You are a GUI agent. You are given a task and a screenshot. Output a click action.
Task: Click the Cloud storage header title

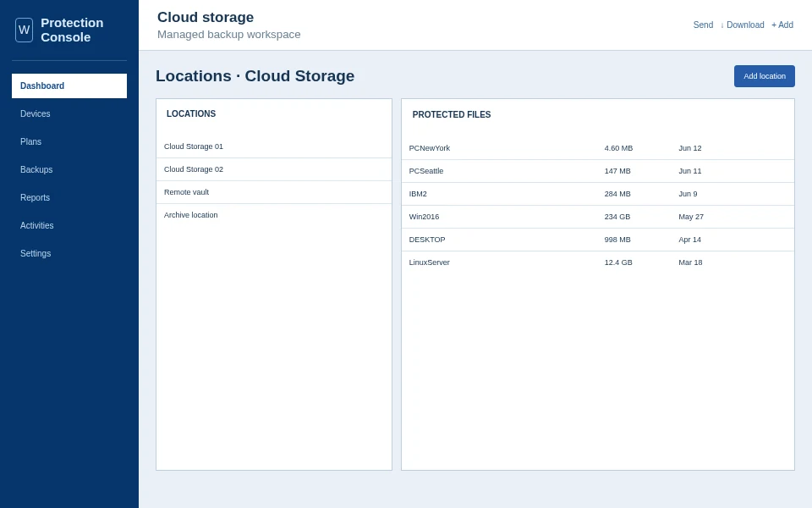206,17
